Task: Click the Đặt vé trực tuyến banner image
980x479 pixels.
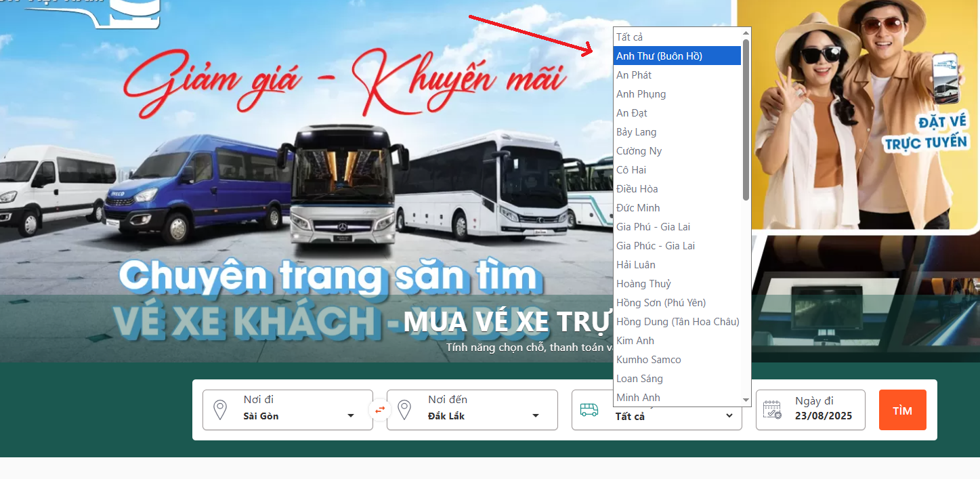Action: coord(859,115)
